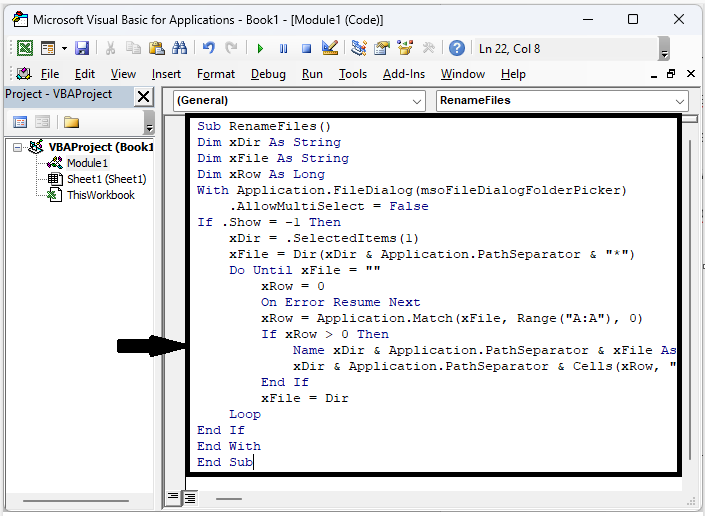The height and width of the screenshot is (516, 705).
Task: Click the 'Sub RenameFiles()' code line
Action: [x=264, y=126]
